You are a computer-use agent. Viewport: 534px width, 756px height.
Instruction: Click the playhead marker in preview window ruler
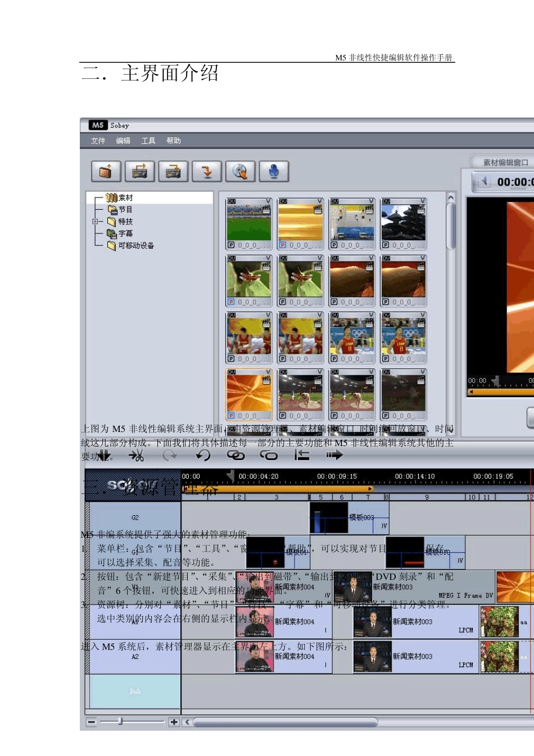click(495, 381)
